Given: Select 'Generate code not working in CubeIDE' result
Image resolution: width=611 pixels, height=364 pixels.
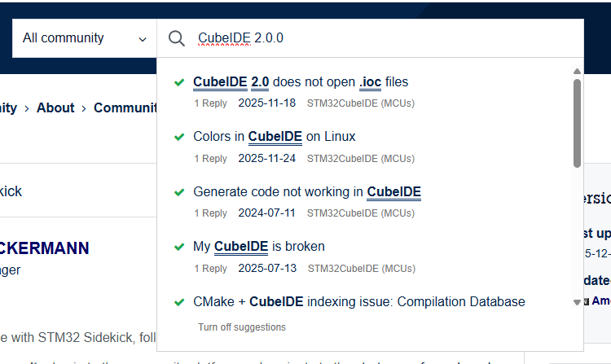Looking at the screenshot, I should (x=306, y=192).
